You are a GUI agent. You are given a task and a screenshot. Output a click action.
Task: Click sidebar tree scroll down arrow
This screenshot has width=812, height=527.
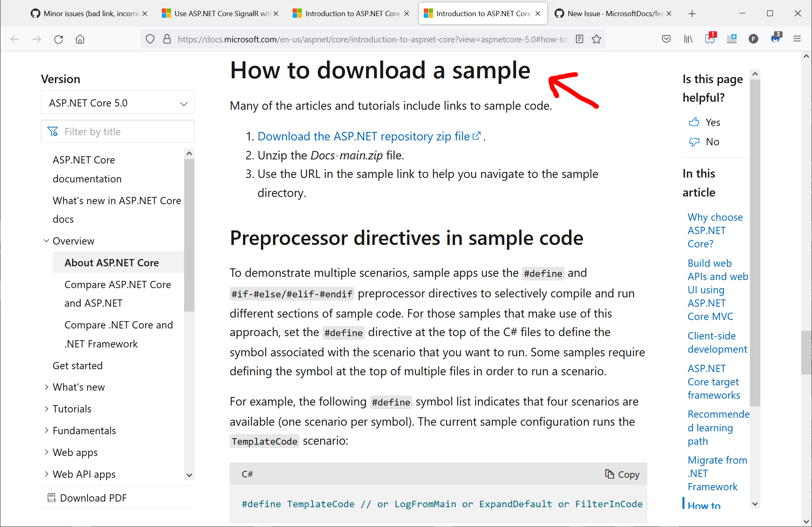click(x=189, y=475)
